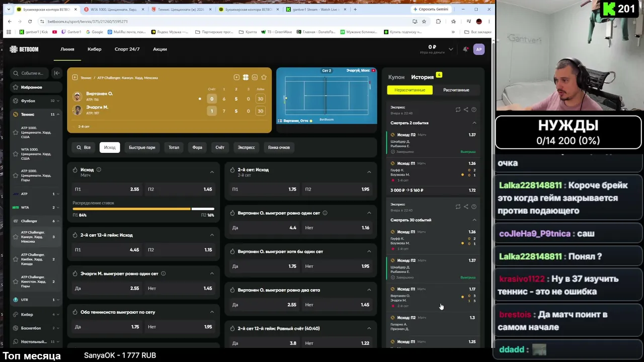Favorite the ATP 1000 Цинциннати league
Image resolution: width=644 pixels, height=362 pixels.
tap(16, 133)
